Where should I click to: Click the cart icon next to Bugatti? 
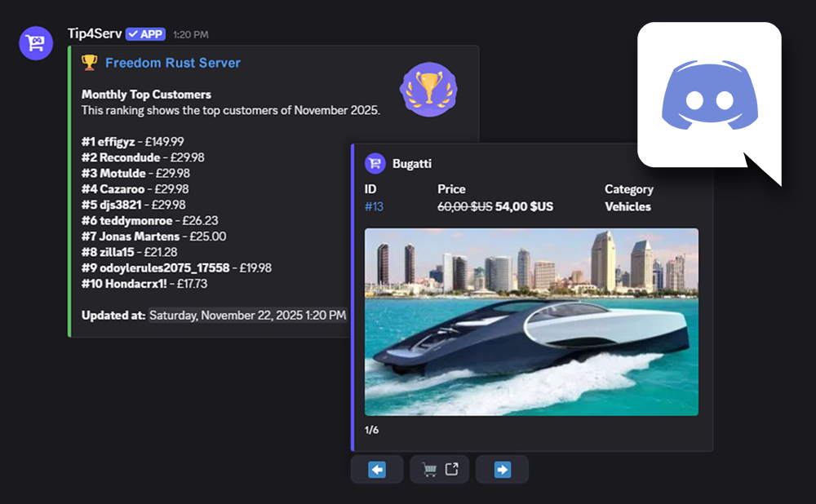(375, 163)
